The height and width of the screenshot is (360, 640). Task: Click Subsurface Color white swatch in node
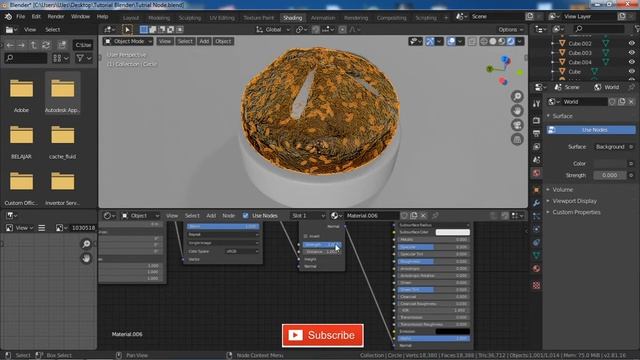tap(453, 232)
